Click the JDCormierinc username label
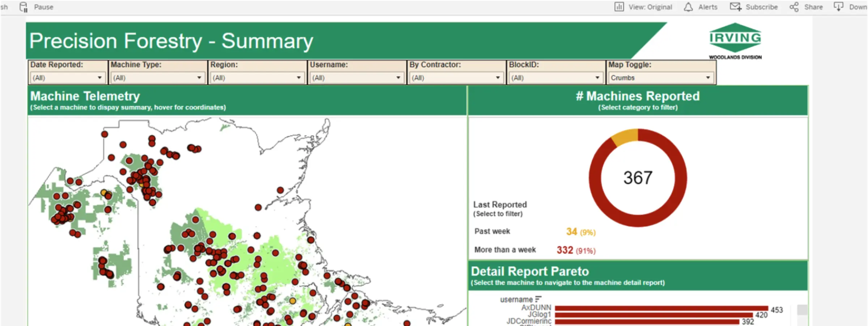The width and height of the screenshot is (868, 326). click(x=529, y=321)
